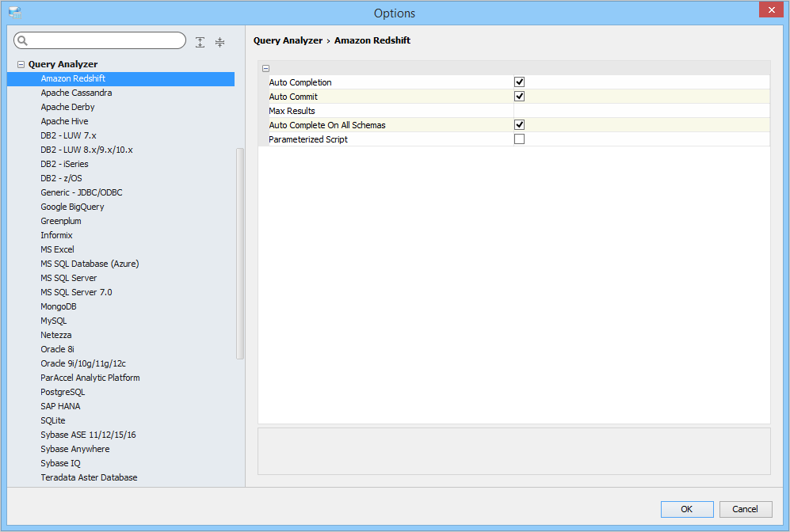Select the MS SQL Server entry
Screen dimensions: 790x532
[68, 278]
